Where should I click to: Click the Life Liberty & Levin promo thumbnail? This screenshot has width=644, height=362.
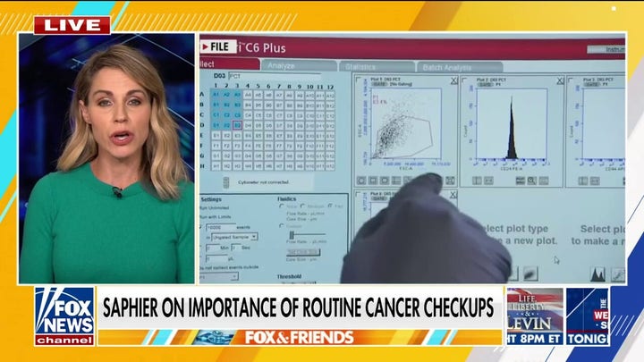tap(535, 316)
